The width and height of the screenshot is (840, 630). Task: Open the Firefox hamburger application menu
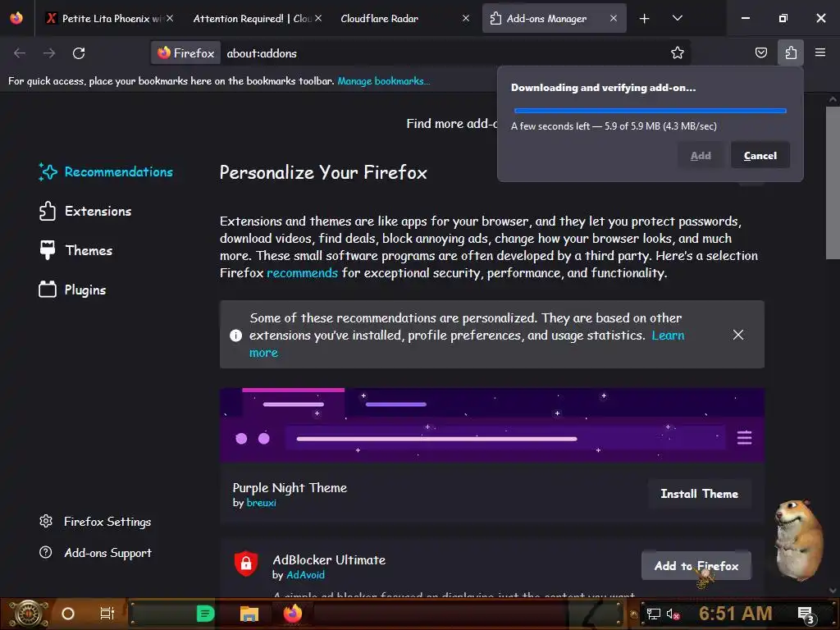click(x=820, y=52)
